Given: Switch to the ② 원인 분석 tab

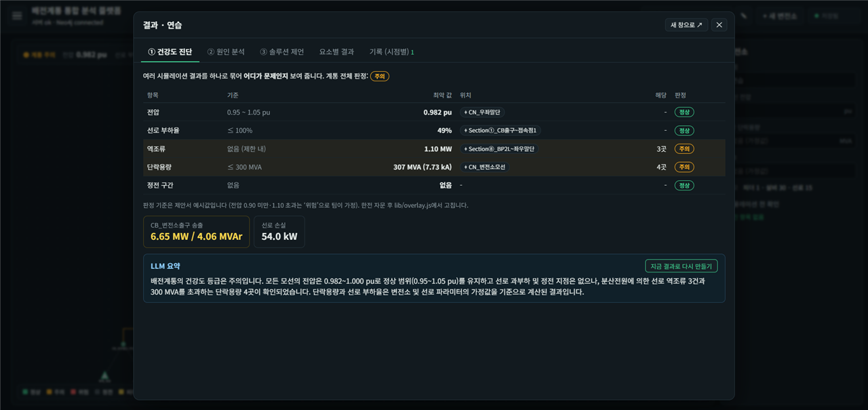Looking at the screenshot, I should click(226, 52).
